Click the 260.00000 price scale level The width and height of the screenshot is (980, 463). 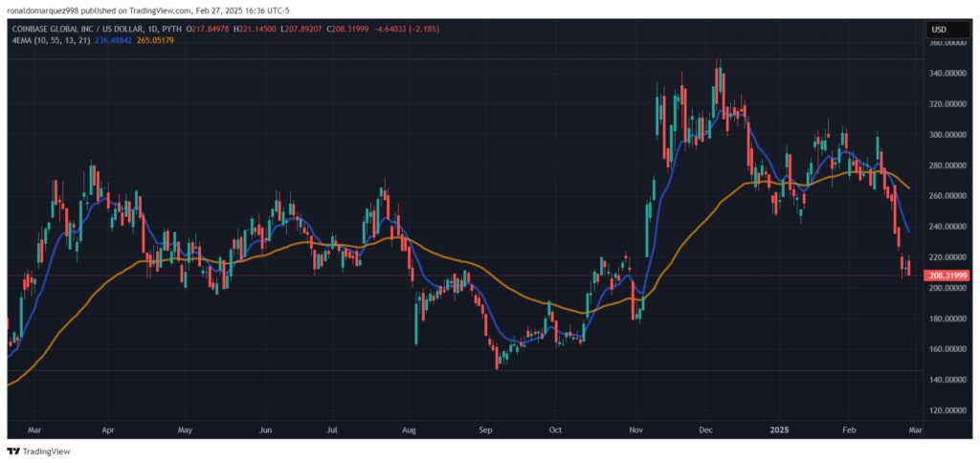pos(946,196)
